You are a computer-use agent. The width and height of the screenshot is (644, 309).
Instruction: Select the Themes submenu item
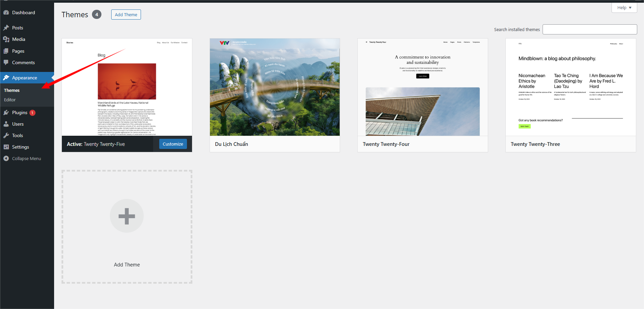tap(12, 90)
